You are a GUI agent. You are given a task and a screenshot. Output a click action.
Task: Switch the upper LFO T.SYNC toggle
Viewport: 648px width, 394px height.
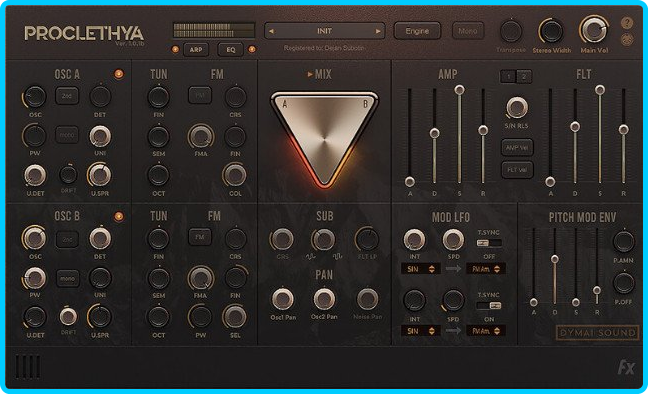tap(489, 243)
